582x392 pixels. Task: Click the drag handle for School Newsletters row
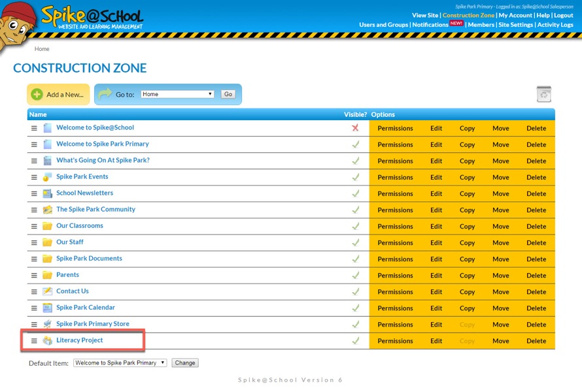[x=34, y=193]
